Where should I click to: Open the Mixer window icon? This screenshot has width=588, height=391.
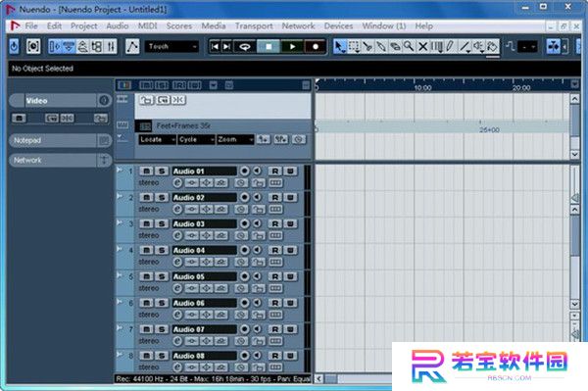point(111,46)
